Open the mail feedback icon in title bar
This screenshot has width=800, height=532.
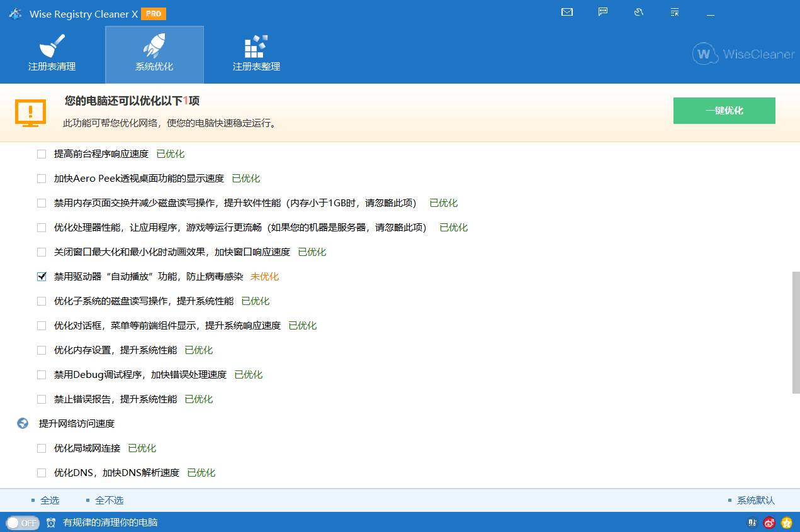pos(566,13)
